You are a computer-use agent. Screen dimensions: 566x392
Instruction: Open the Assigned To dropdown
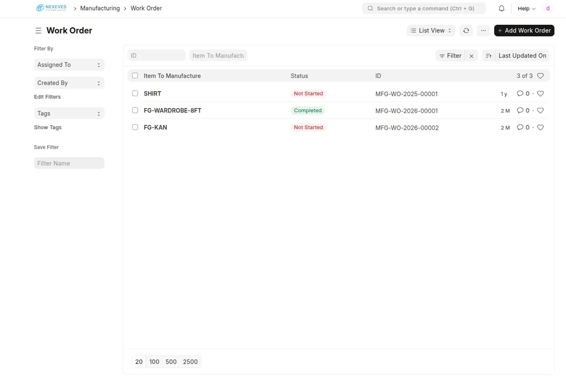click(69, 65)
